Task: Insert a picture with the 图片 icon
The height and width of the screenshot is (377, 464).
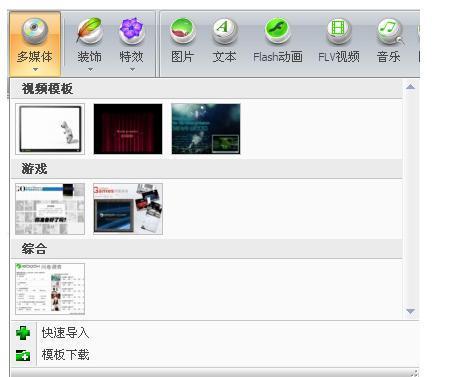Action: point(182,31)
